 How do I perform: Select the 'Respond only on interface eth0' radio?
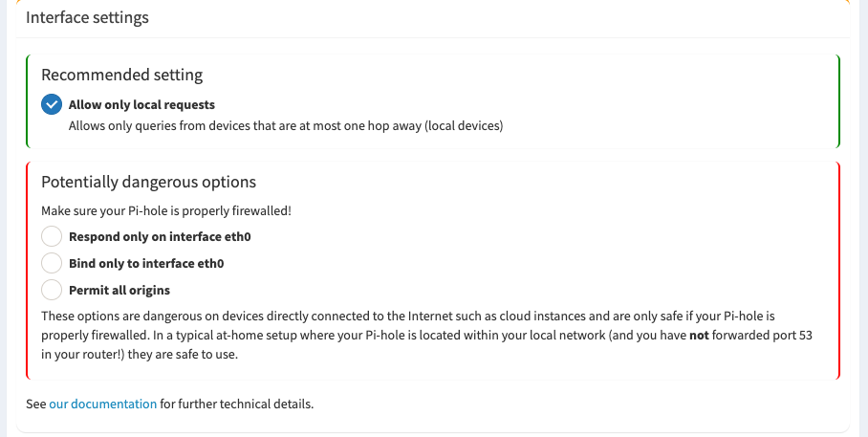pos(52,236)
